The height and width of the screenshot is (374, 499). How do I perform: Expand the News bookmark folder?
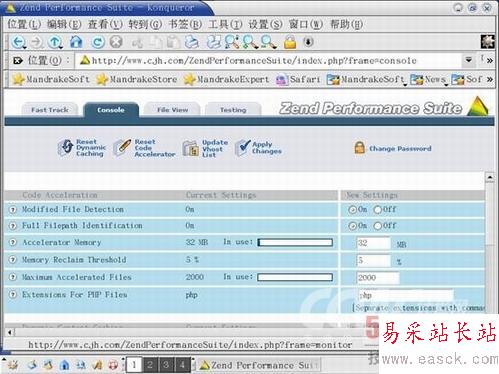pos(429,80)
